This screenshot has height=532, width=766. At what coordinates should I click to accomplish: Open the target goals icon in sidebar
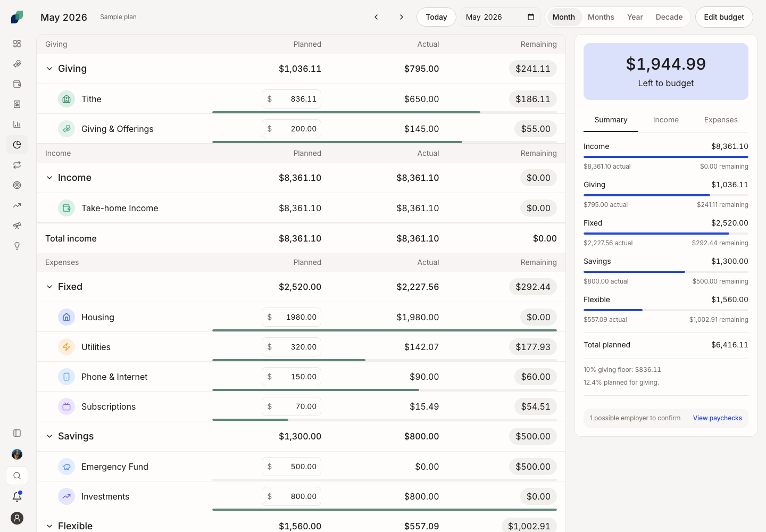(17, 185)
